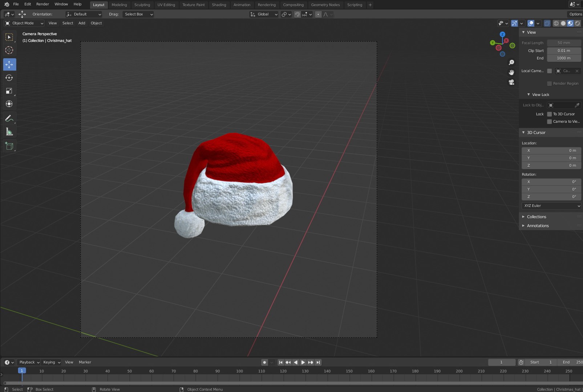Toggle viewport gizmos icon
This screenshot has height=392, width=583.
[514, 23]
